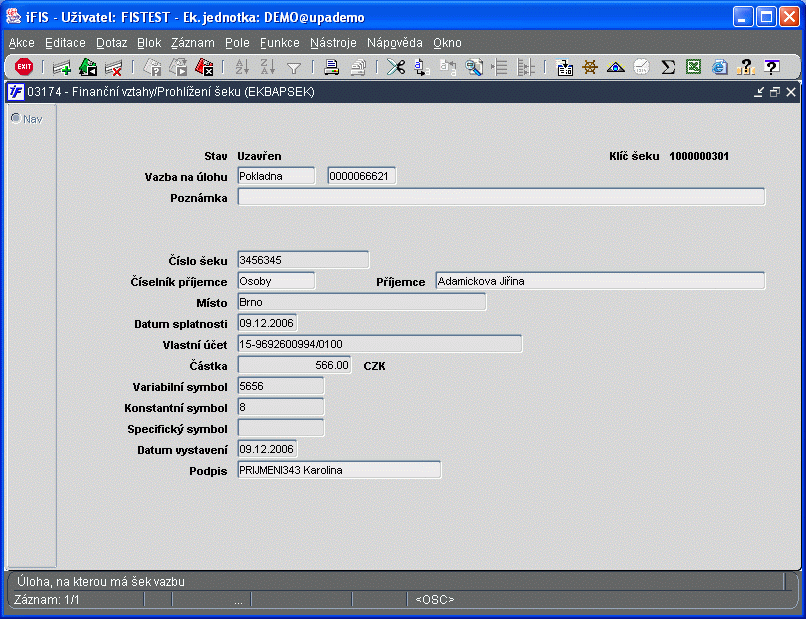Click the sort descending Z-A icon
The width and height of the screenshot is (806, 619).
pos(268,67)
